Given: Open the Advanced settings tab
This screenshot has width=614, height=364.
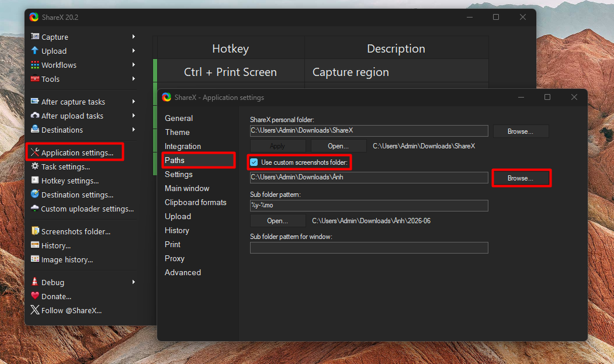Looking at the screenshot, I should (182, 272).
